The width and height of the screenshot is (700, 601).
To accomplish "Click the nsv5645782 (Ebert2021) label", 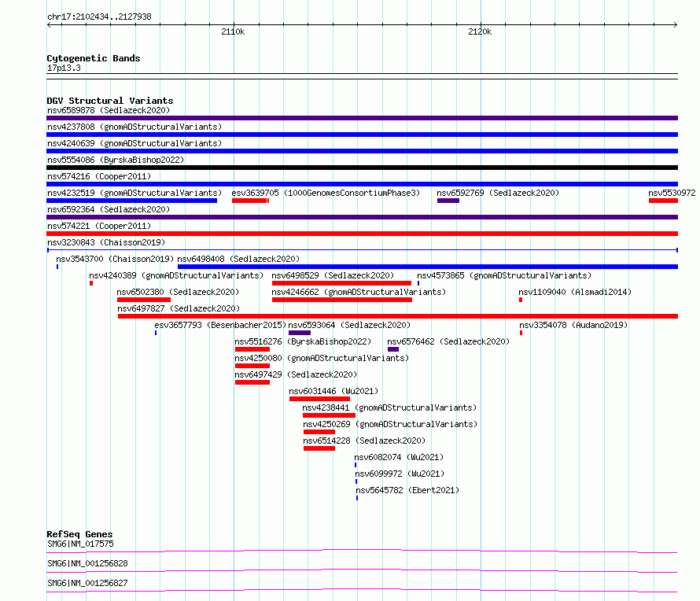I will (407, 490).
